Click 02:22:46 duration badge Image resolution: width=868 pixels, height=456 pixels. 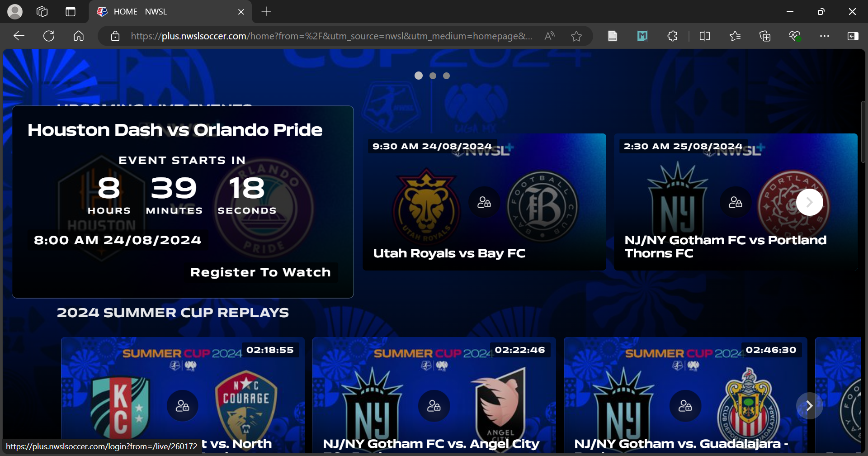(520, 350)
